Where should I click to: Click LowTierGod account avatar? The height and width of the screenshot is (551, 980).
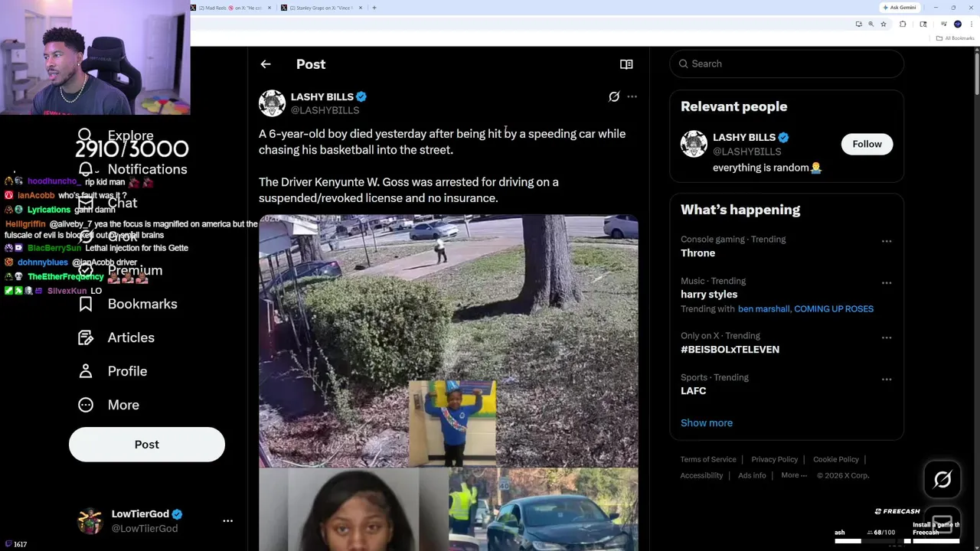click(90, 520)
